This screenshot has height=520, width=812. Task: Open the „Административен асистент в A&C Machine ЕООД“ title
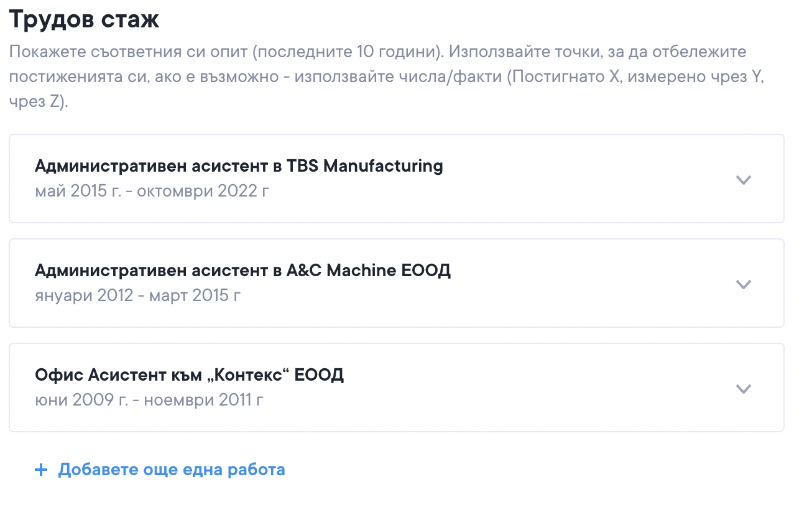(x=242, y=271)
